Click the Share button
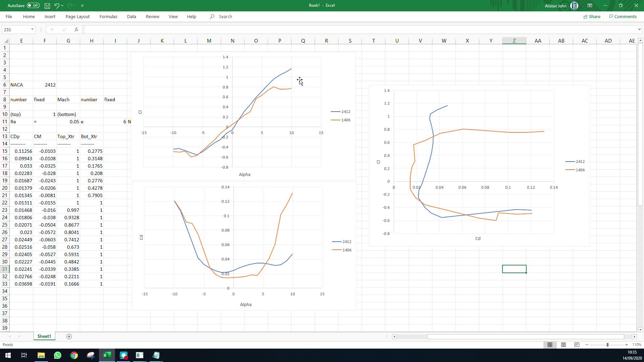Screen dimensions: 644x362 point(592,16)
